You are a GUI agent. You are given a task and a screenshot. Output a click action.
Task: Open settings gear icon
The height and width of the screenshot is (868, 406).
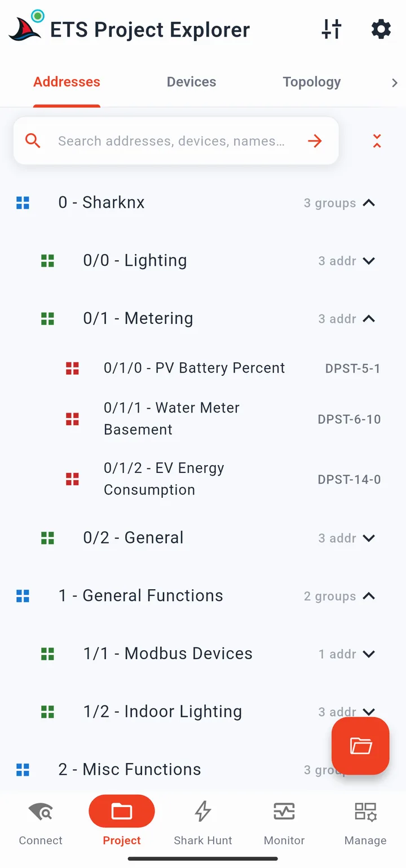(x=381, y=29)
